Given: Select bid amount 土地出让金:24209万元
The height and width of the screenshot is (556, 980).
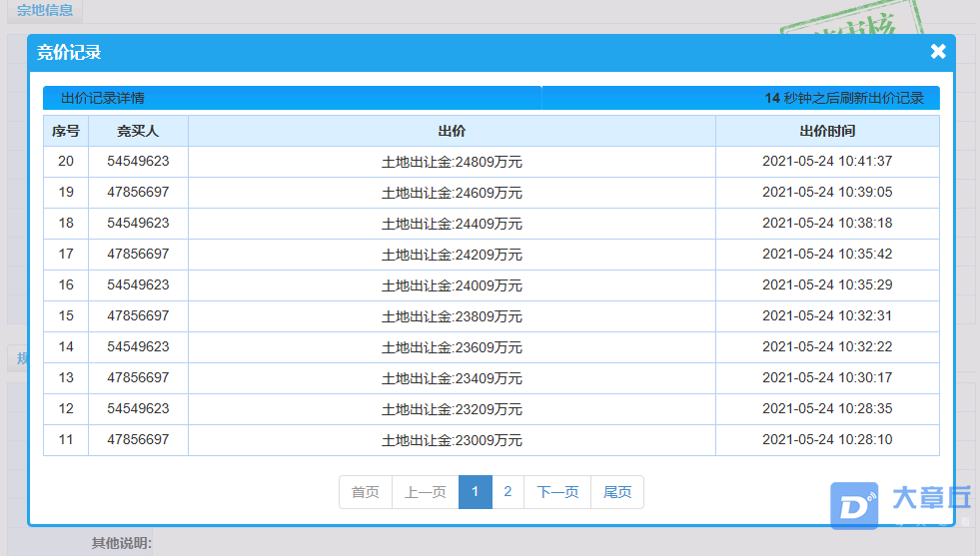Looking at the screenshot, I should (452, 255).
